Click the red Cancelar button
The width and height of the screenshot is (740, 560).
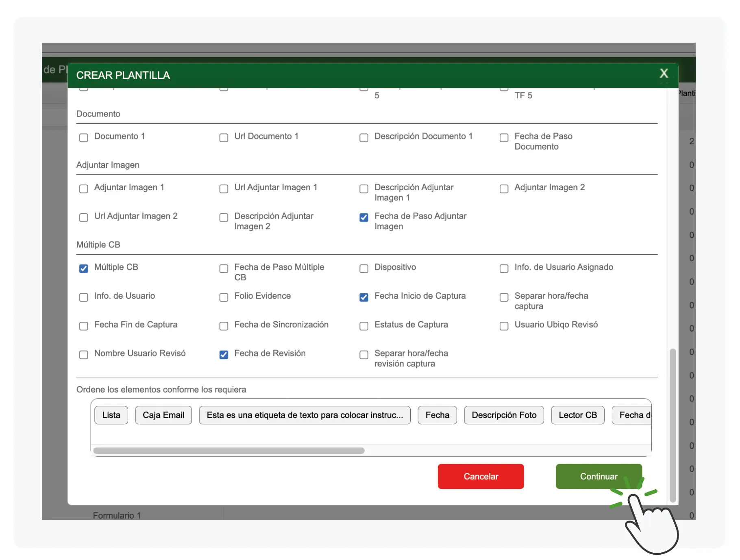[x=481, y=476]
